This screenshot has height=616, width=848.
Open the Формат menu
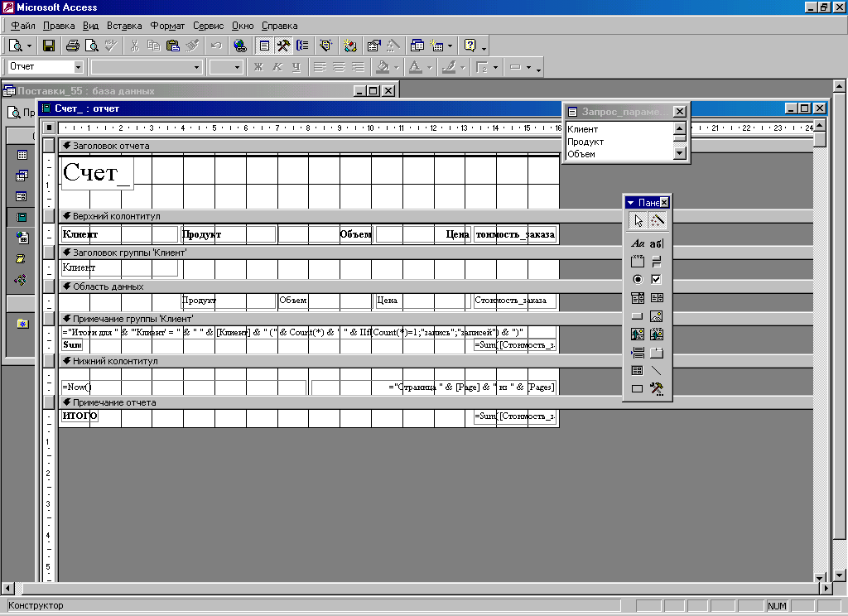(x=168, y=26)
